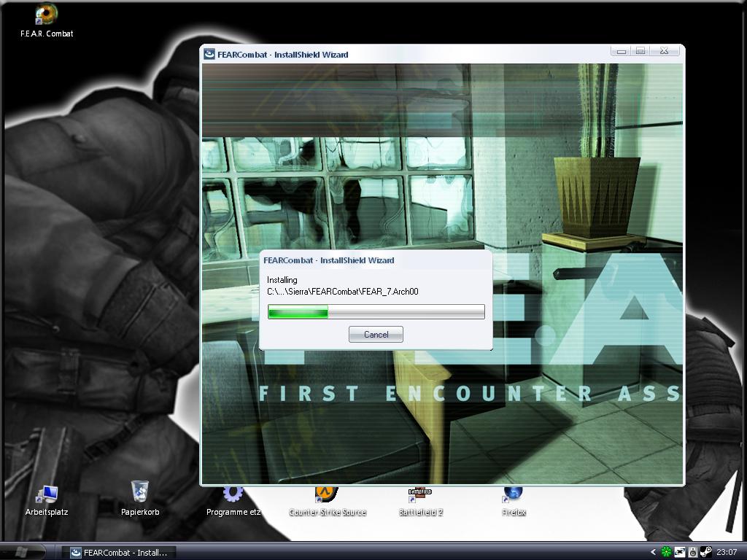Open the Arbeitsplatz desktop icon
Image resolution: width=747 pixels, height=560 pixels.
pos(47,499)
